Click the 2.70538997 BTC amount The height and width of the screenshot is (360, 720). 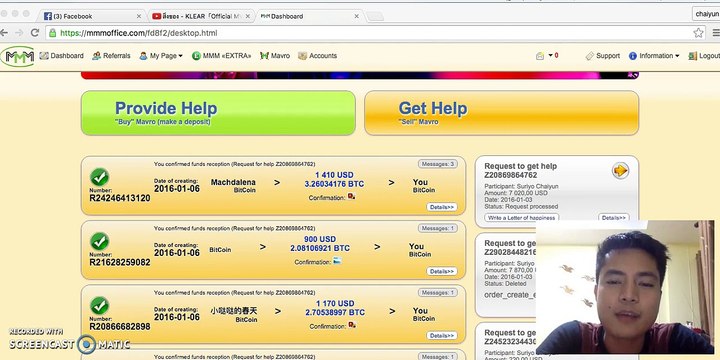[x=335, y=312]
